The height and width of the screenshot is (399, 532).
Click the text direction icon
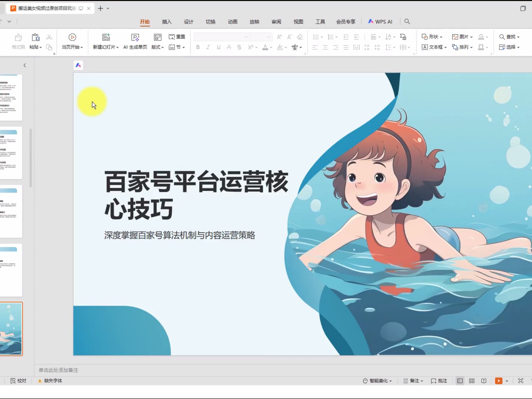(388, 37)
